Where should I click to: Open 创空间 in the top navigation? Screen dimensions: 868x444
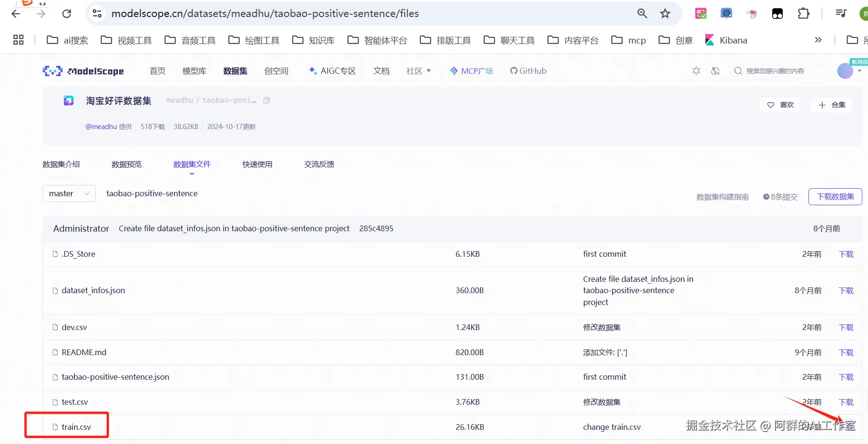(277, 71)
